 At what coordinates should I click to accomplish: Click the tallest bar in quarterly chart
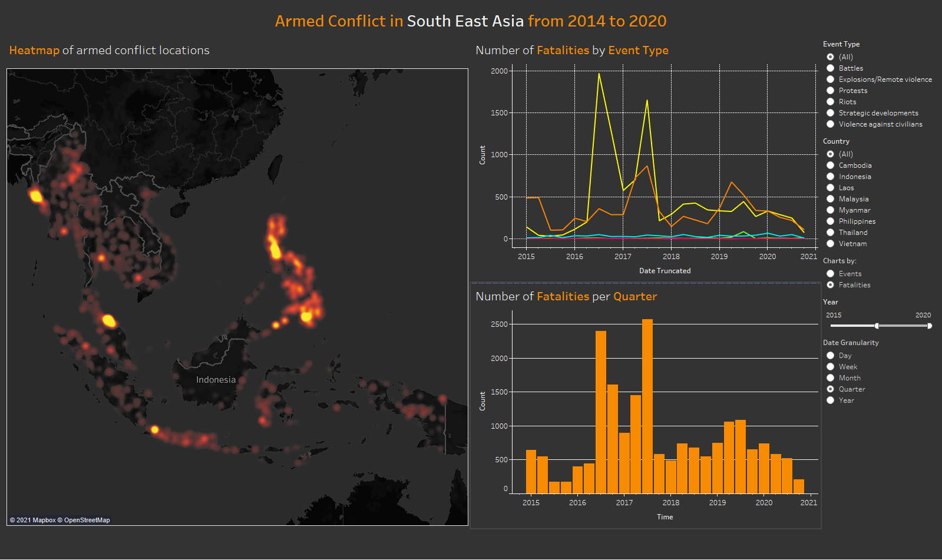(x=647, y=406)
